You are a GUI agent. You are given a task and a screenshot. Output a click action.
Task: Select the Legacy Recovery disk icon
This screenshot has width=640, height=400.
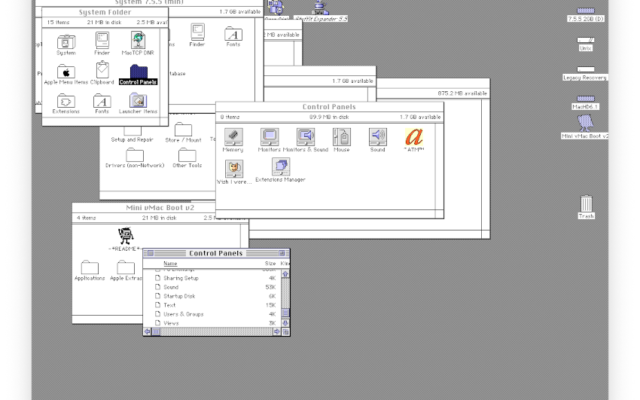click(x=586, y=69)
